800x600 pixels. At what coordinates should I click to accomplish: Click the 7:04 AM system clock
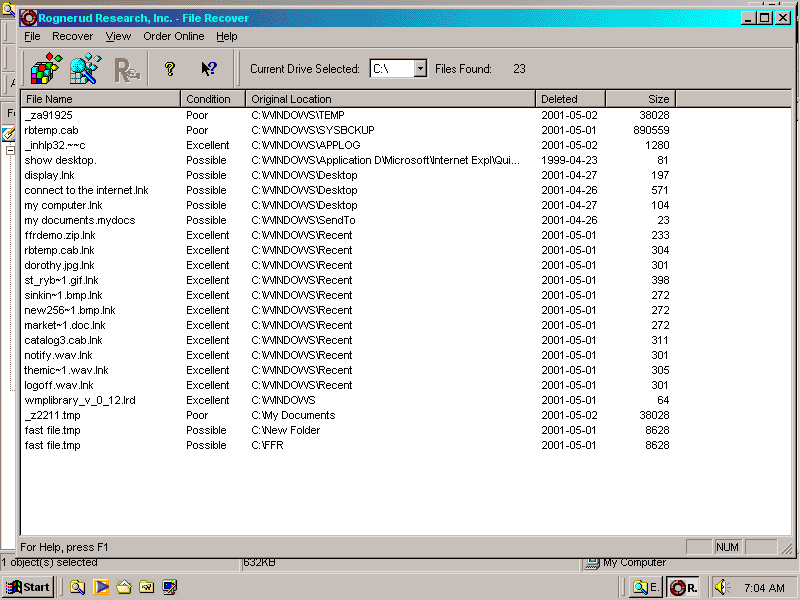[x=764, y=588]
